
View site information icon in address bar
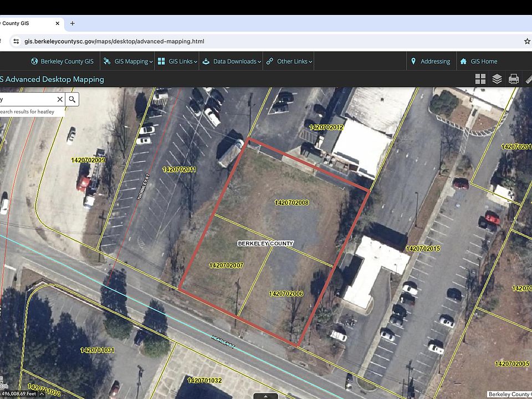tap(16, 41)
